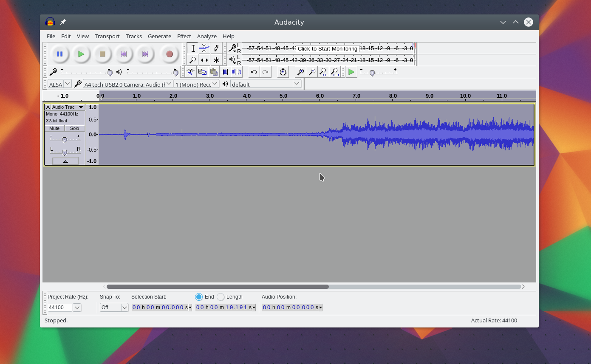Select the Length radio button
Viewport: 591px width, 364px height.
[221, 297]
